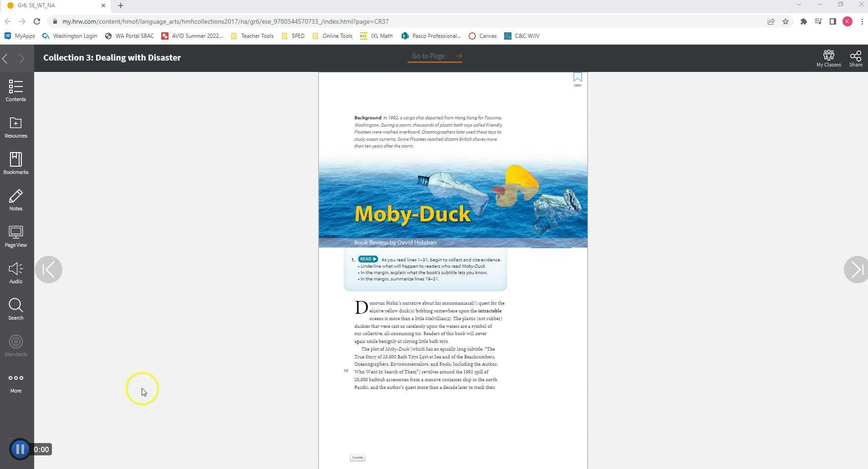868x469 pixels.
Task: Click the READ button in the instructions
Action: [x=367, y=259]
